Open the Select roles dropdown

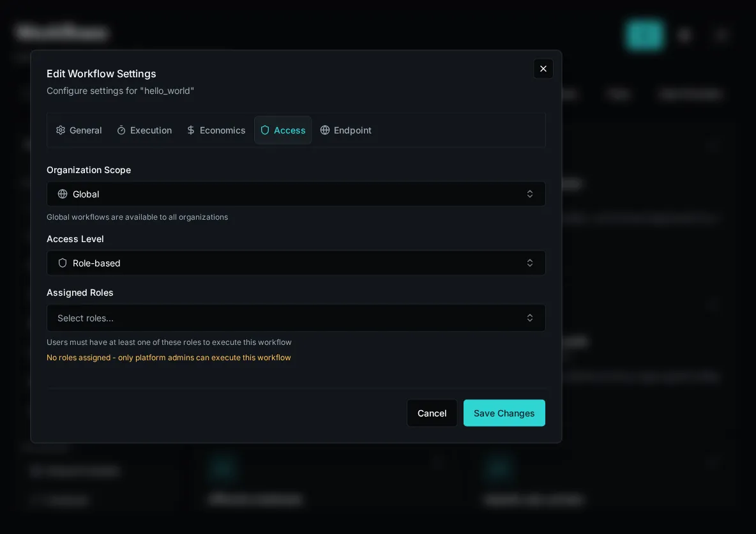296,318
